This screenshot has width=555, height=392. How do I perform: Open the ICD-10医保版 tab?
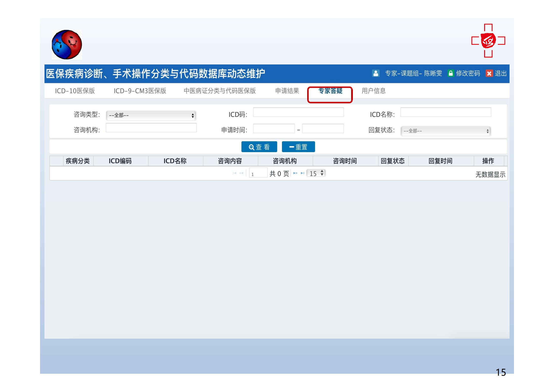click(75, 91)
